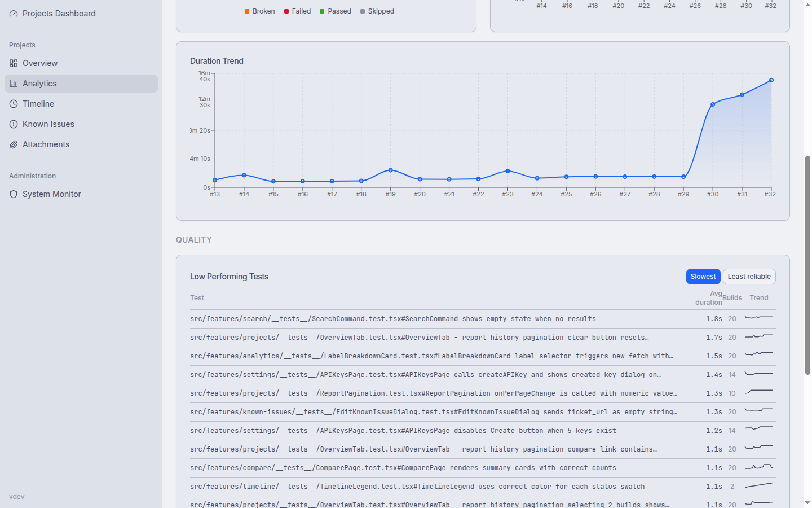The image size is (812, 508).
Task: Go to the Overview page
Action: pyautogui.click(x=81, y=63)
